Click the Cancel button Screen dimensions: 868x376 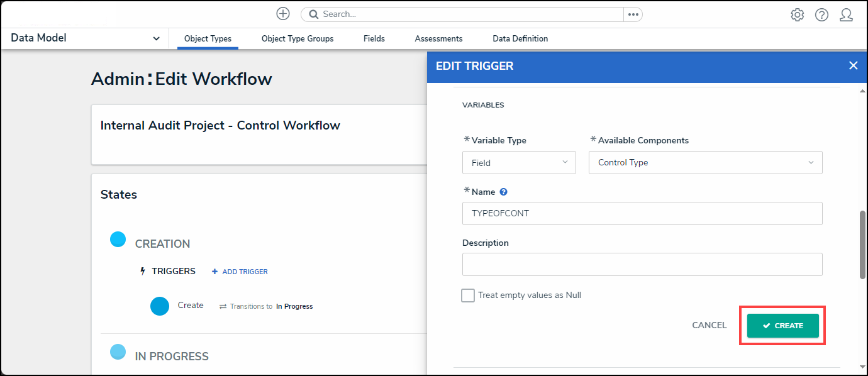coord(709,326)
